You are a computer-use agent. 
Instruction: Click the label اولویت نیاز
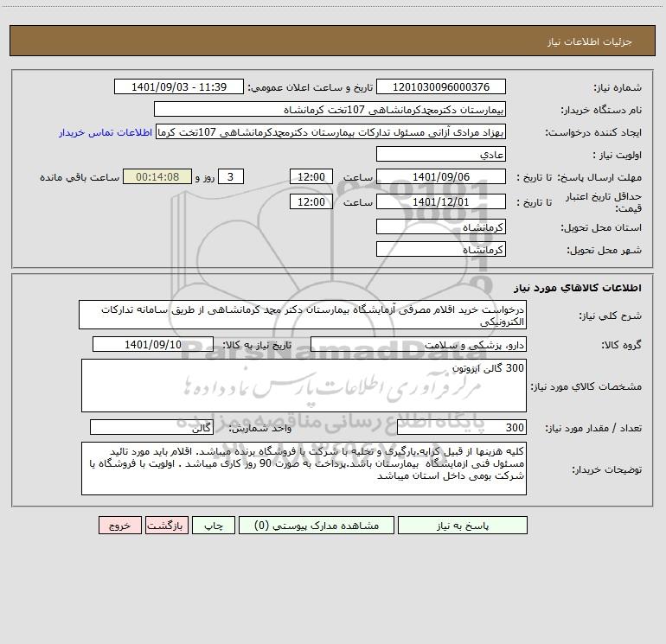click(x=618, y=155)
